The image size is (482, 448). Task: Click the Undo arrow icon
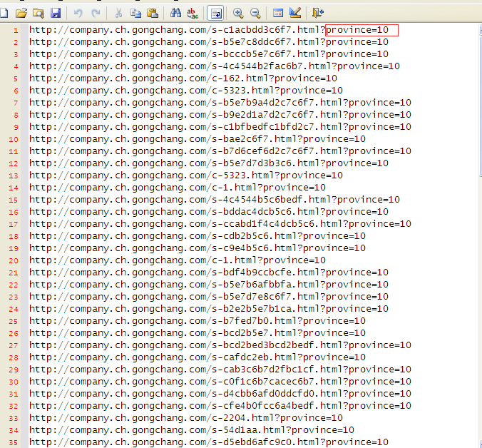coord(78,13)
